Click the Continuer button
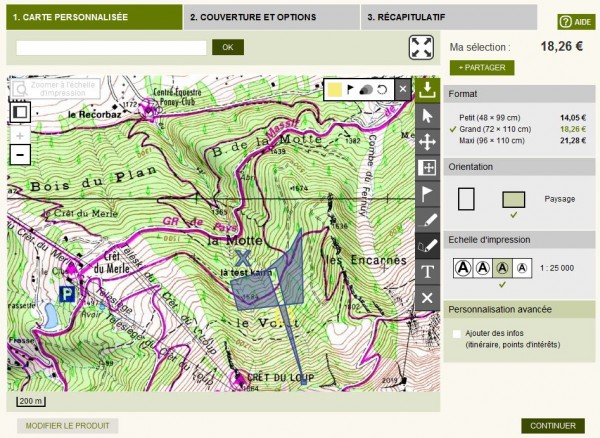The width and height of the screenshot is (600, 438). [x=553, y=425]
